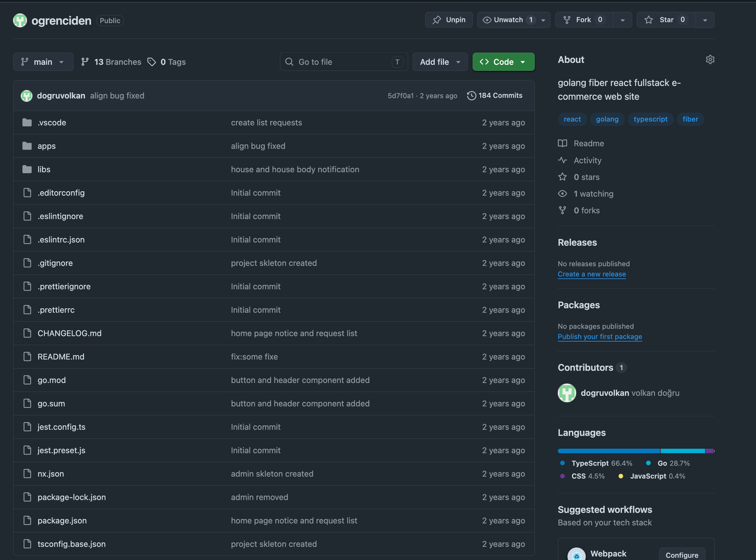Click the eye icon beside 1 watching

point(562,193)
